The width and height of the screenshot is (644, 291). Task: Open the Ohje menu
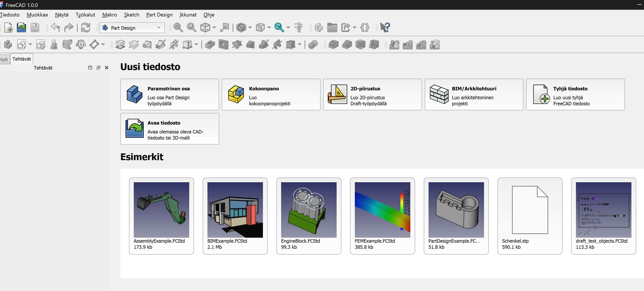(209, 15)
